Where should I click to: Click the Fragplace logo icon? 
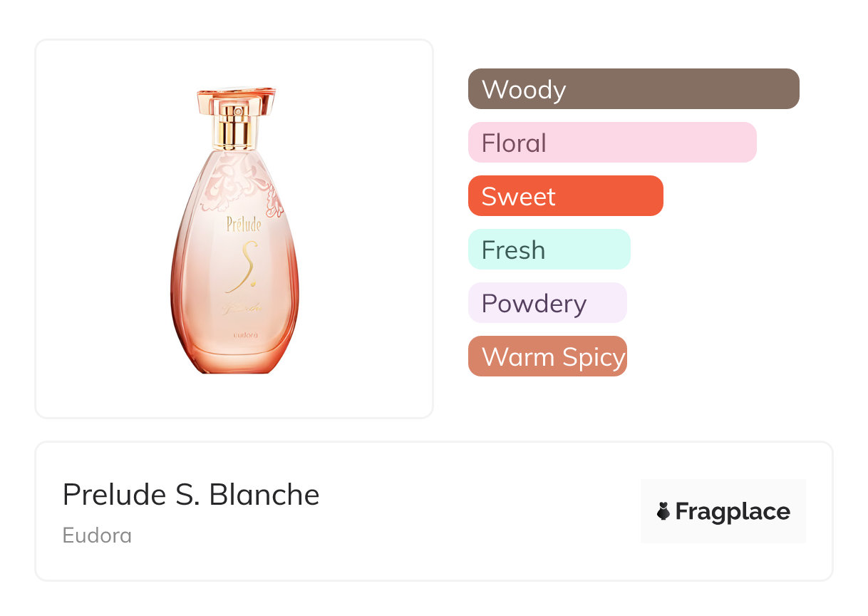[663, 511]
